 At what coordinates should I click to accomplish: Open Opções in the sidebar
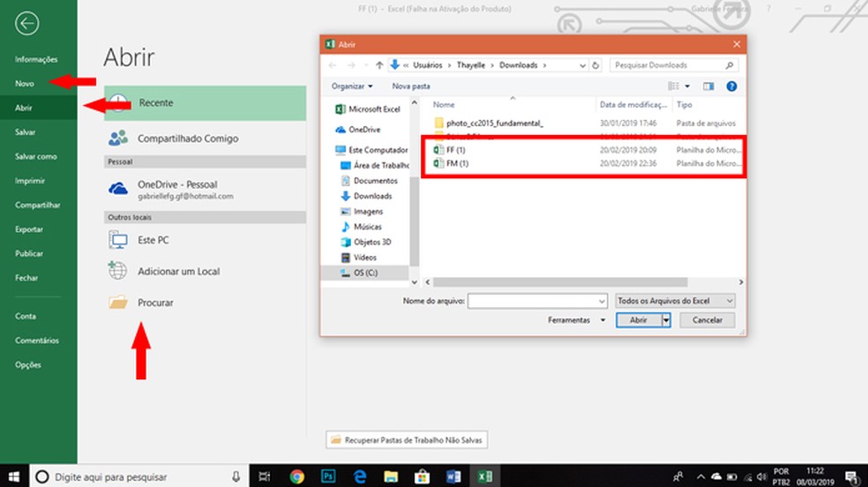pyautogui.click(x=27, y=364)
